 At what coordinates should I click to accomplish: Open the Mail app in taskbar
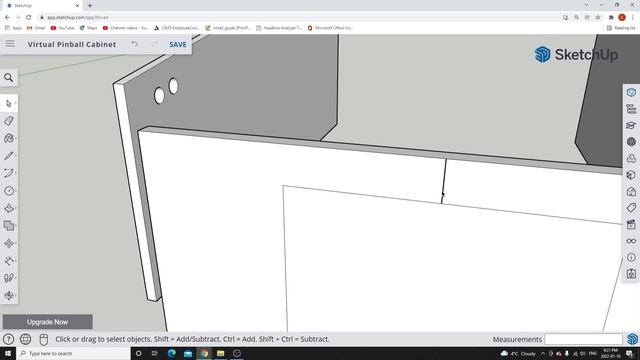click(188, 353)
